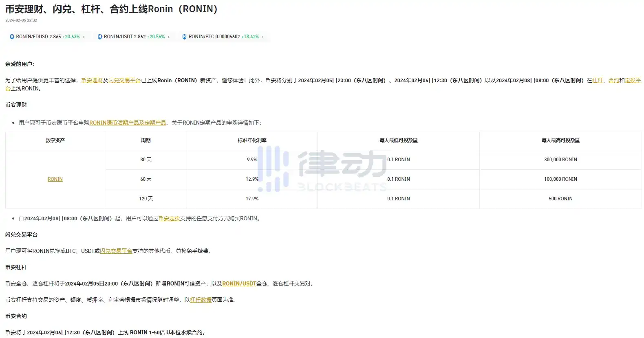This screenshot has width=644, height=338.
Task: Expand RONIN/USDT price chip arrow
Action: click(x=169, y=37)
